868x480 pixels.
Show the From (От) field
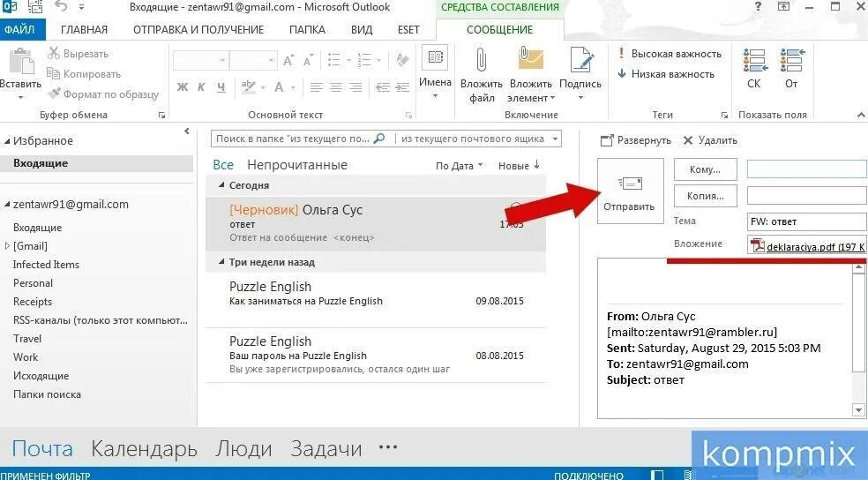[792, 69]
